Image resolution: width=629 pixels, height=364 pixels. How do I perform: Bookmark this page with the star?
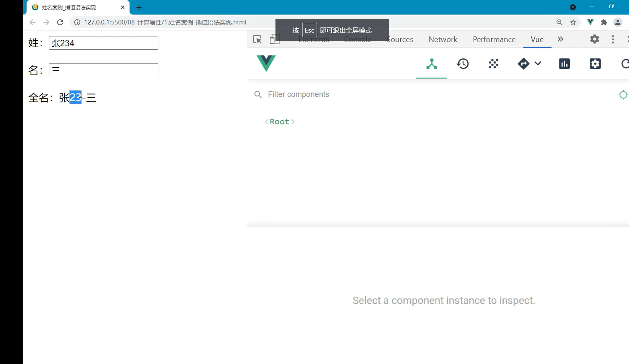(573, 22)
